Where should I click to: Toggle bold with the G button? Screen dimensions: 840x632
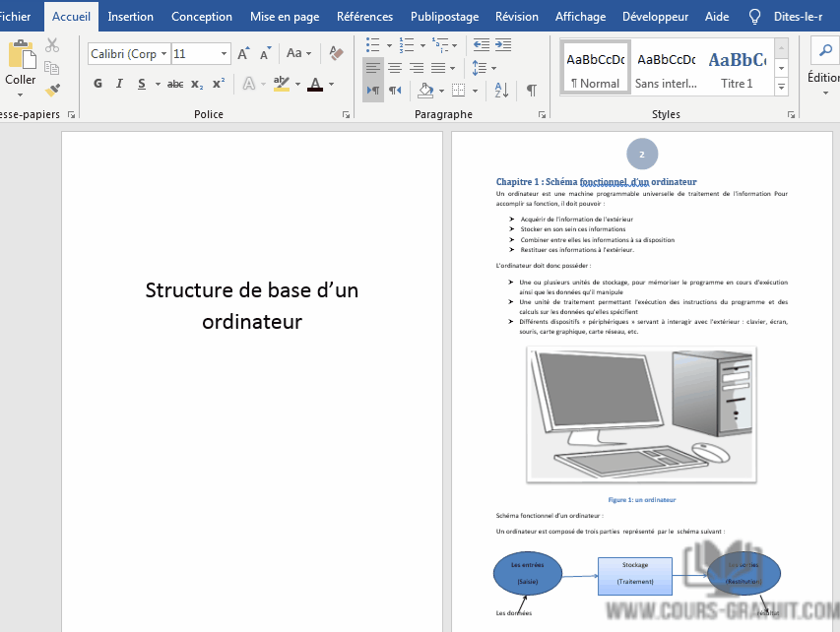coord(97,84)
